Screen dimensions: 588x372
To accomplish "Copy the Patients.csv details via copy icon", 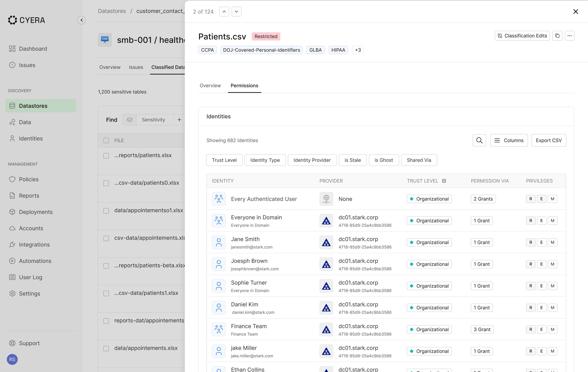I will coord(558,36).
